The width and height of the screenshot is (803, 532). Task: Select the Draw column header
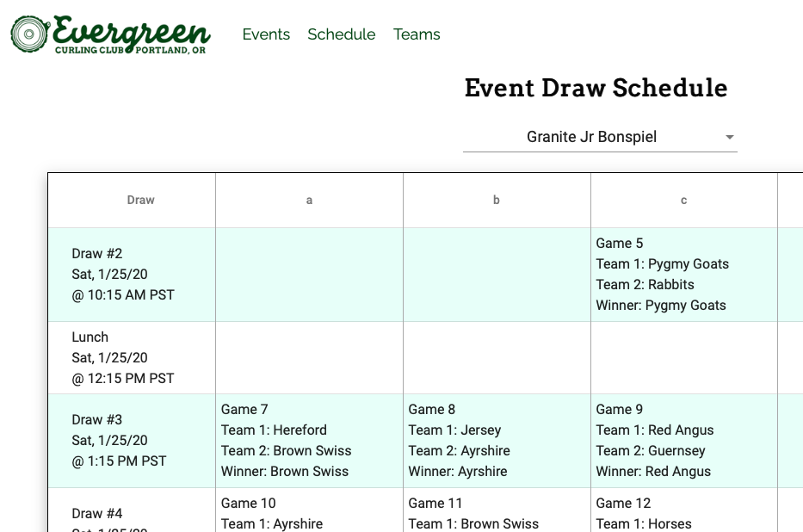click(141, 199)
